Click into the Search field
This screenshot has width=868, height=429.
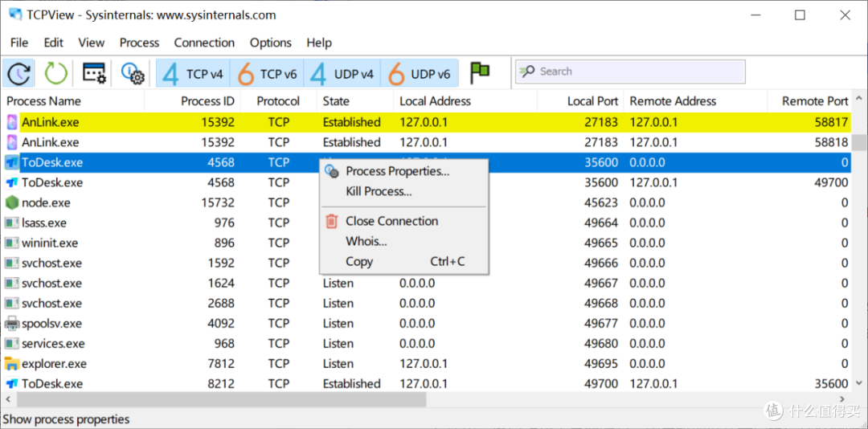click(x=631, y=71)
